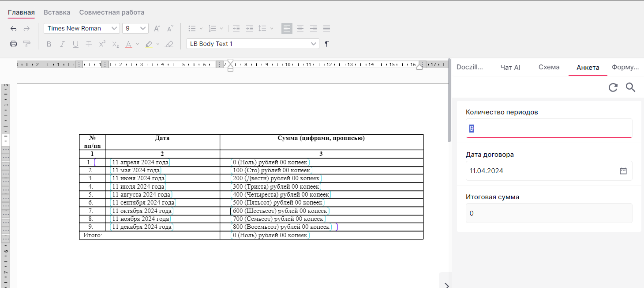Toggle bold formatting
644x288 pixels.
click(49, 44)
